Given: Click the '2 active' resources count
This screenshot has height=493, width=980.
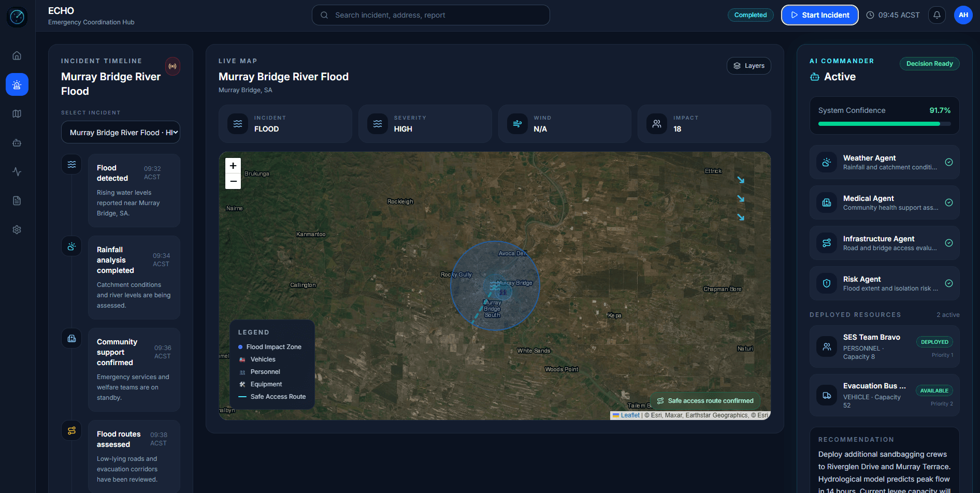Looking at the screenshot, I should click(x=948, y=315).
